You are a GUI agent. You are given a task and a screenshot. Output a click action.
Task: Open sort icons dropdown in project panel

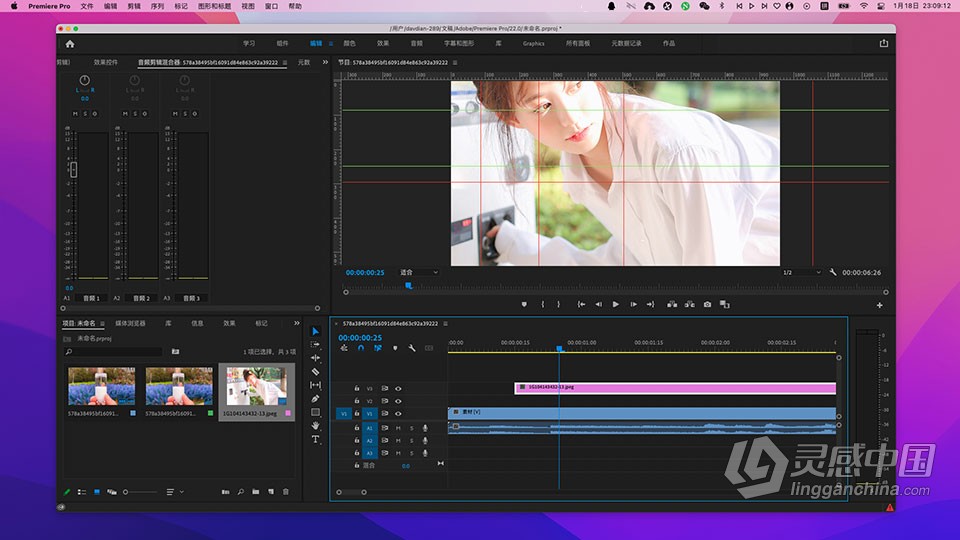pos(174,492)
